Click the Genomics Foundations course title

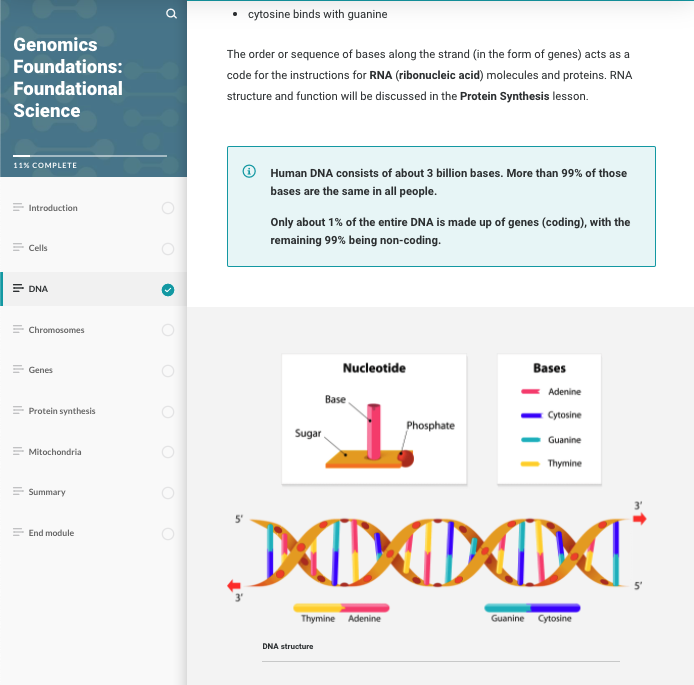[x=68, y=77]
